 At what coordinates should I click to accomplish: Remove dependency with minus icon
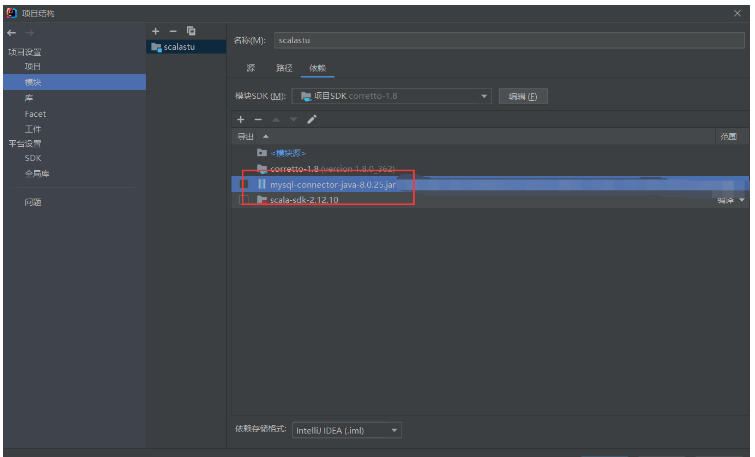click(x=258, y=119)
